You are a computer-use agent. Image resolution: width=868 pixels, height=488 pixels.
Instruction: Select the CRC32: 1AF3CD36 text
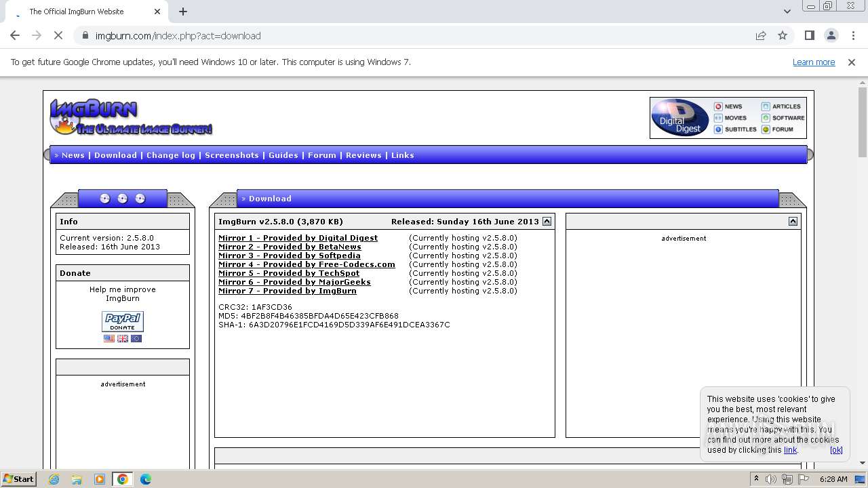tap(255, 307)
